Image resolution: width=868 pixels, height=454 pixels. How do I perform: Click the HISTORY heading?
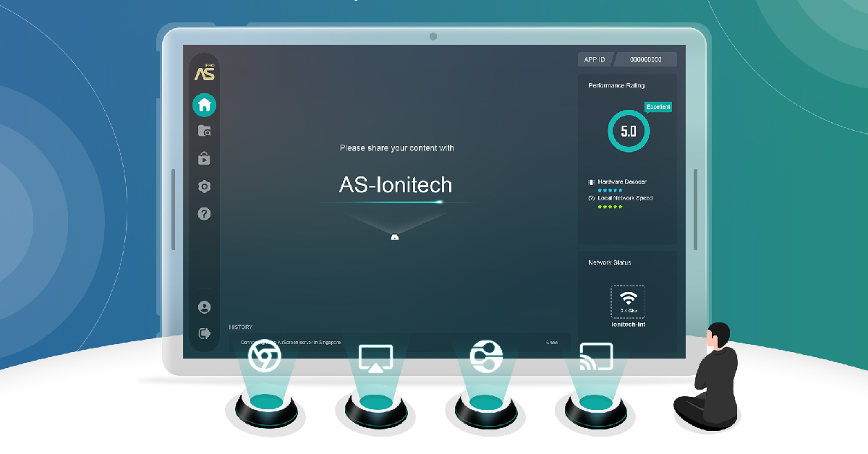pyautogui.click(x=241, y=327)
